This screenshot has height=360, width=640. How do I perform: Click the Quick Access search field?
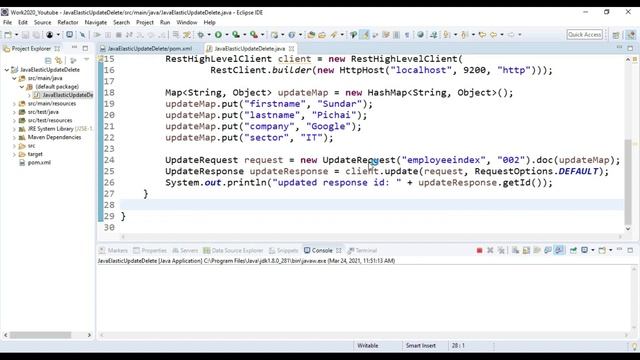click(x=584, y=35)
